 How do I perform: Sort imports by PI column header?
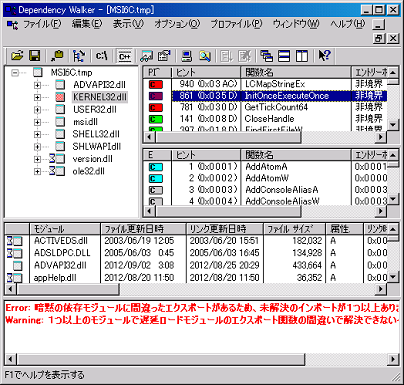157,72
